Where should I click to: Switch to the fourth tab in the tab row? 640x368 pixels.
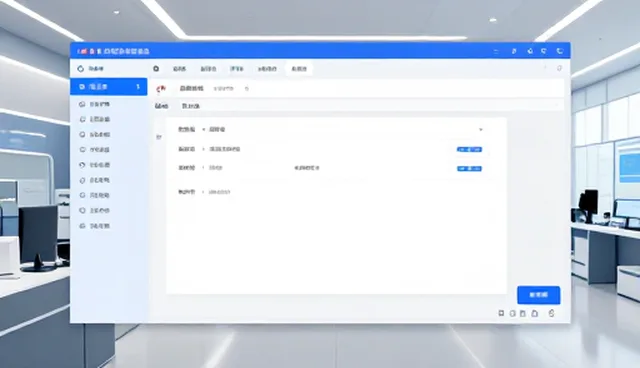(267, 69)
